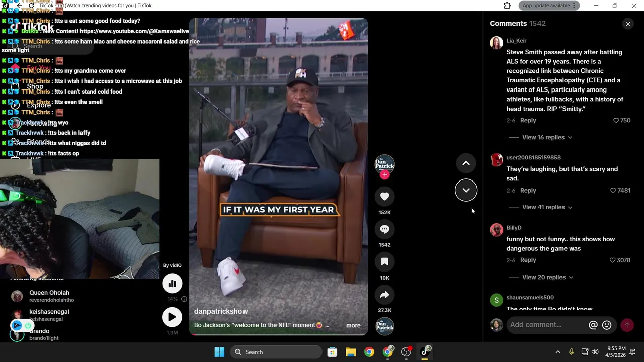This screenshot has height=362, width=644.
Task: Reply to BillyD's comment
Action: (528, 260)
